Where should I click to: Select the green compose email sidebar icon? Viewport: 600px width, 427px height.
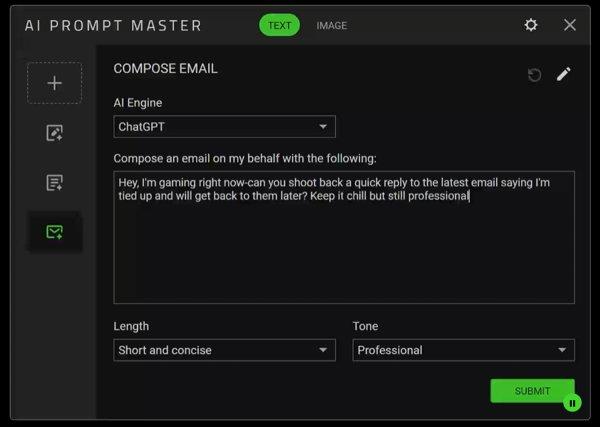pyautogui.click(x=54, y=232)
